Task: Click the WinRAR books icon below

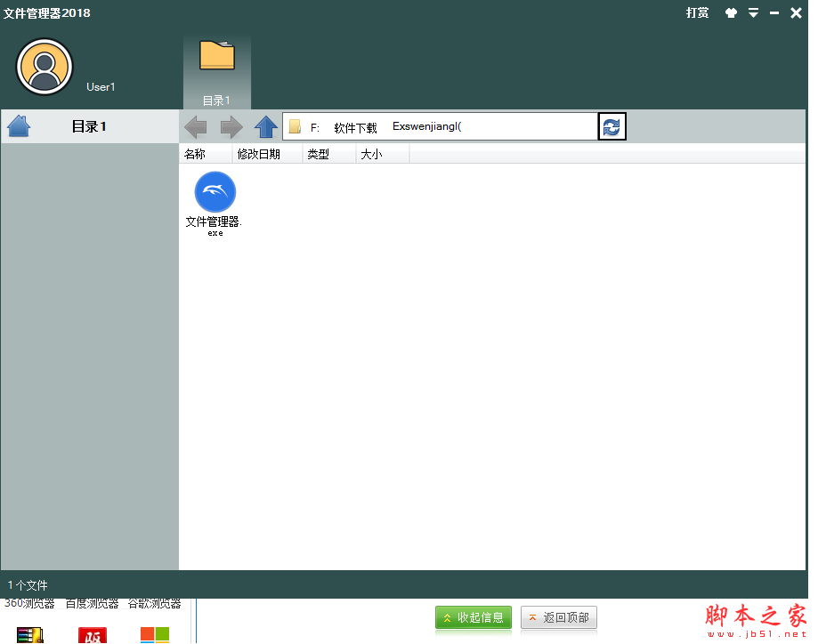Action: [30, 635]
